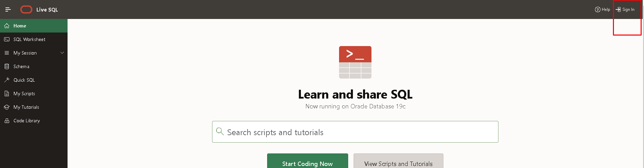
Task: Click the SQL Worksheet terminal icon
Action: (x=7, y=39)
